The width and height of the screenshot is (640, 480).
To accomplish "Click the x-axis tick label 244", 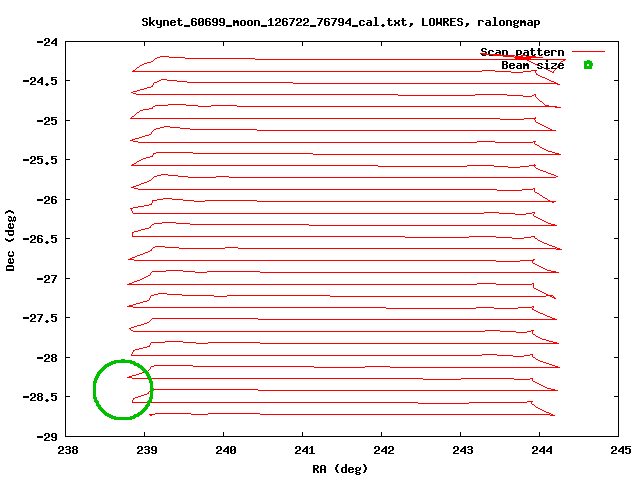I will pos(542,450).
